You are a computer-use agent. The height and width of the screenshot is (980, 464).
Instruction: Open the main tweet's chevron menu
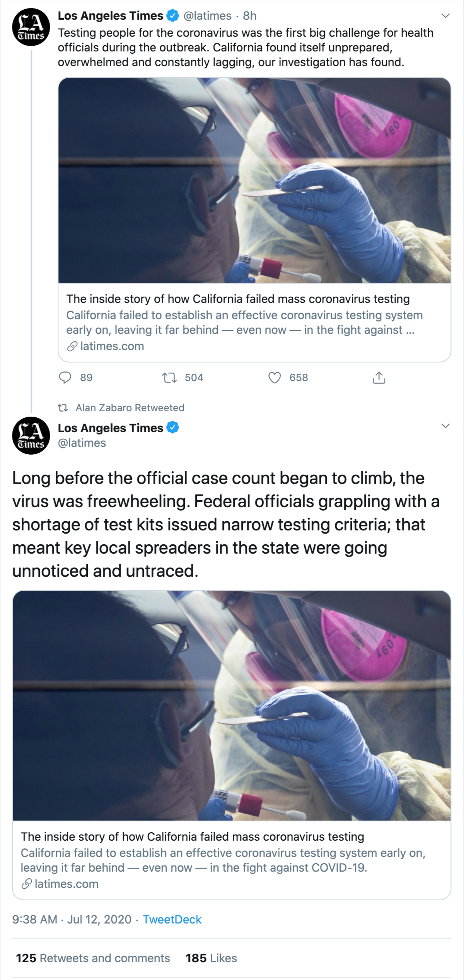coord(445,426)
